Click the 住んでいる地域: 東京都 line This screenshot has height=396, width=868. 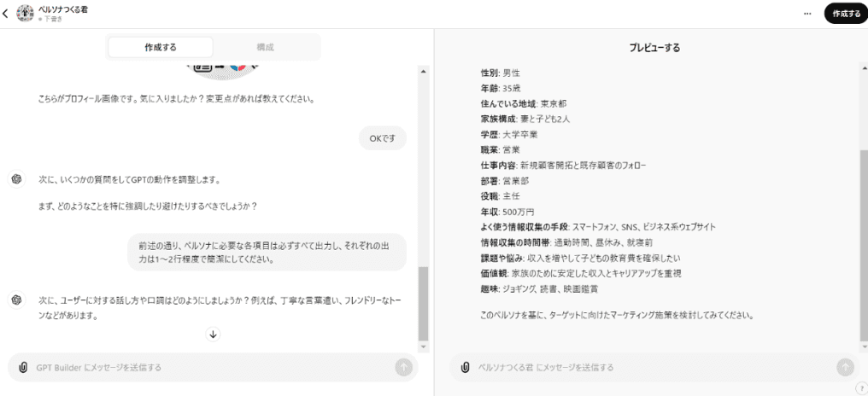click(524, 103)
